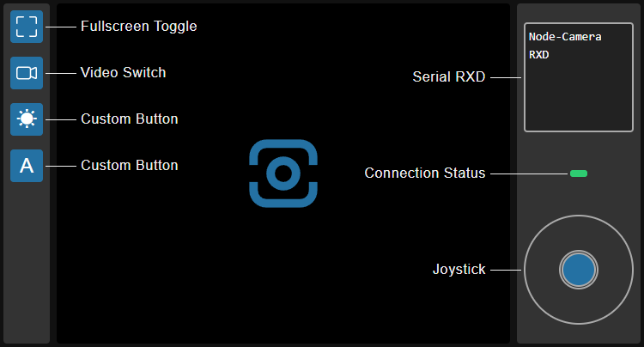Click the blue joystick knob
This screenshot has width=644, height=347.
(x=578, y=270)
